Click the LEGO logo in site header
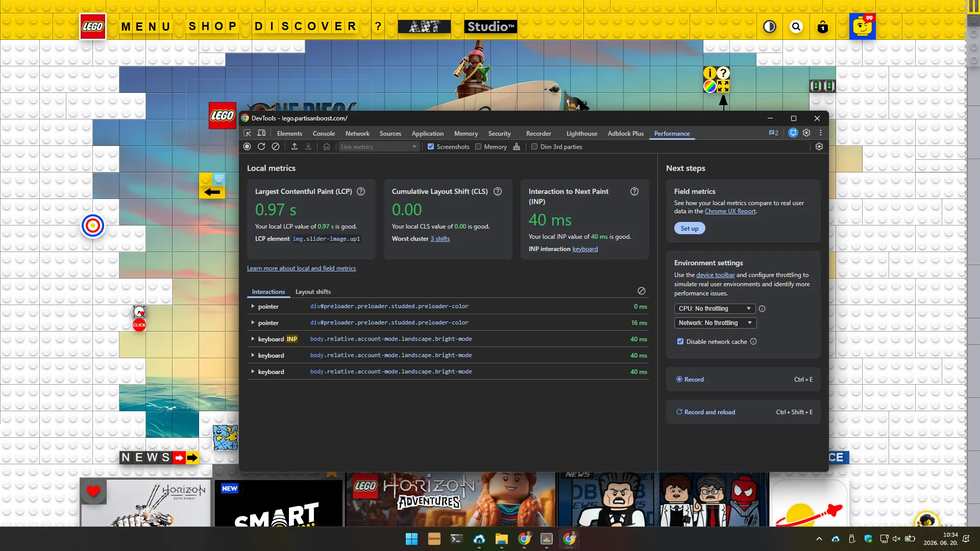980x551 pixels. tap(93, 27)
